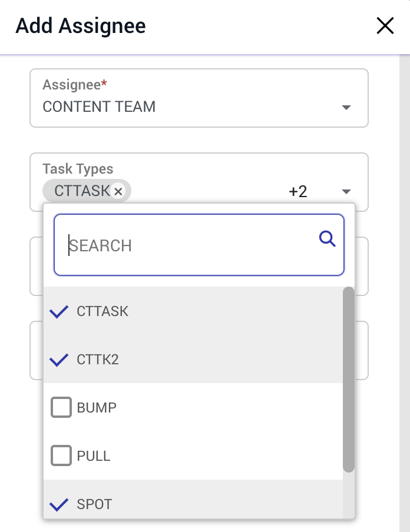The width and height of the screenshot is (410, 532).
Task: Select the BUMP option label
Action: tap(97, 408)
